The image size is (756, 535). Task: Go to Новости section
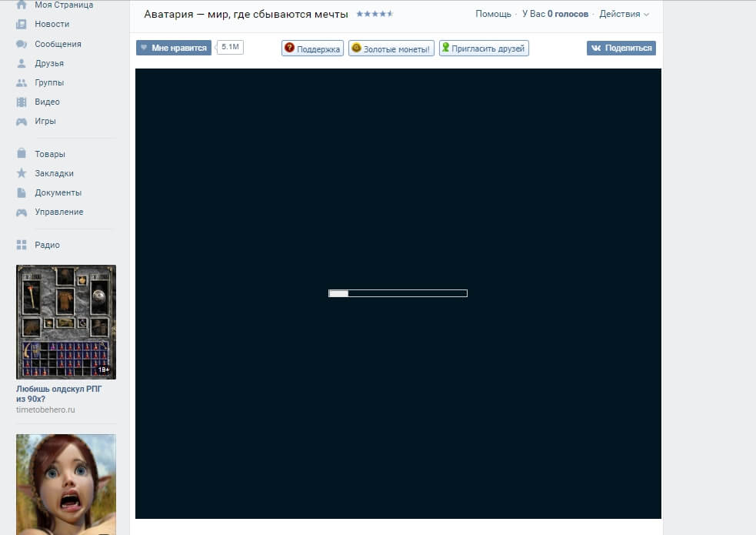tap(52, 24)
